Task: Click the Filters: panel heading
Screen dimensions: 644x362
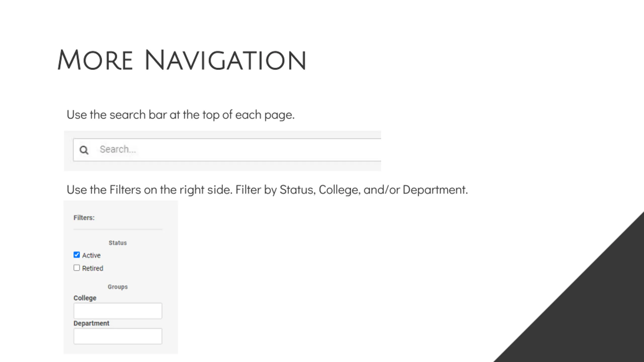Action: [x=84, y=218]
